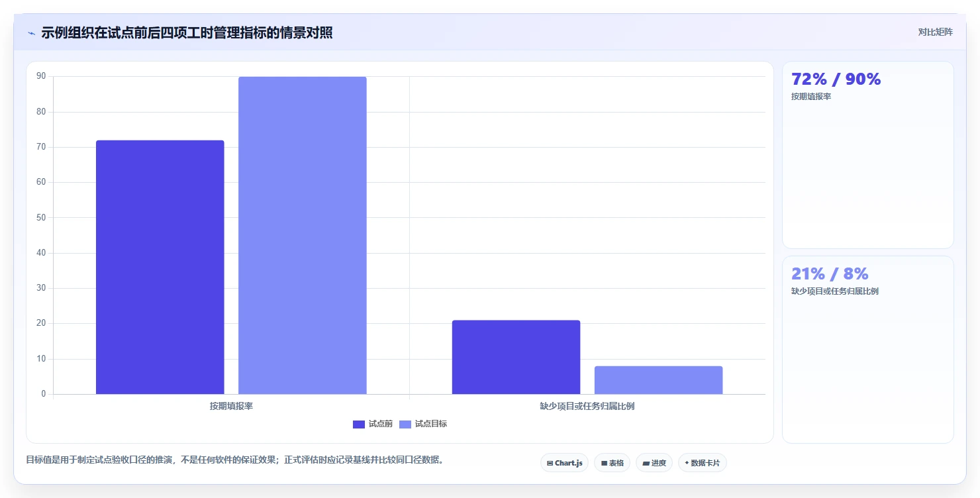Click the footnote starting with 目标值是用于制定试点验收口径

tap(234, 460)
